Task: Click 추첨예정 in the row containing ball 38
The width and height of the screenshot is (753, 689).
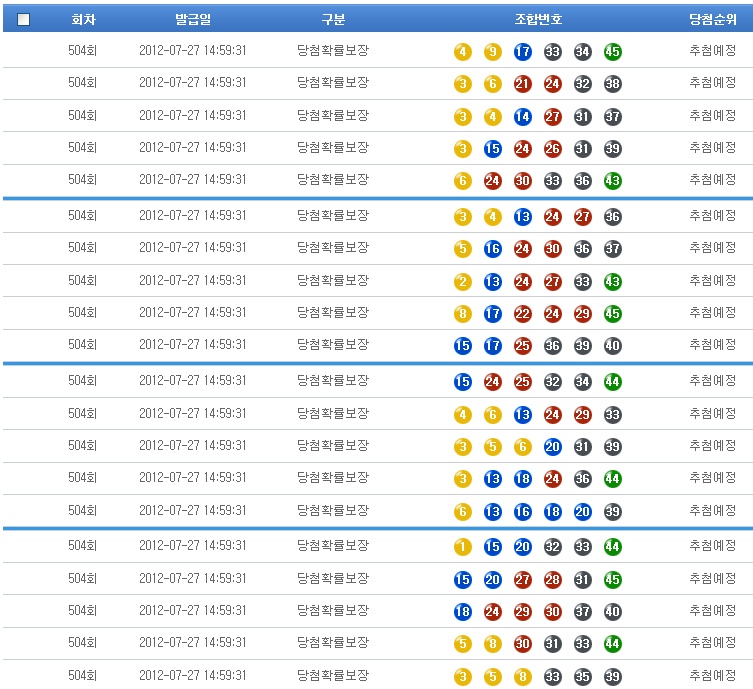Action: tap(712, 83)
